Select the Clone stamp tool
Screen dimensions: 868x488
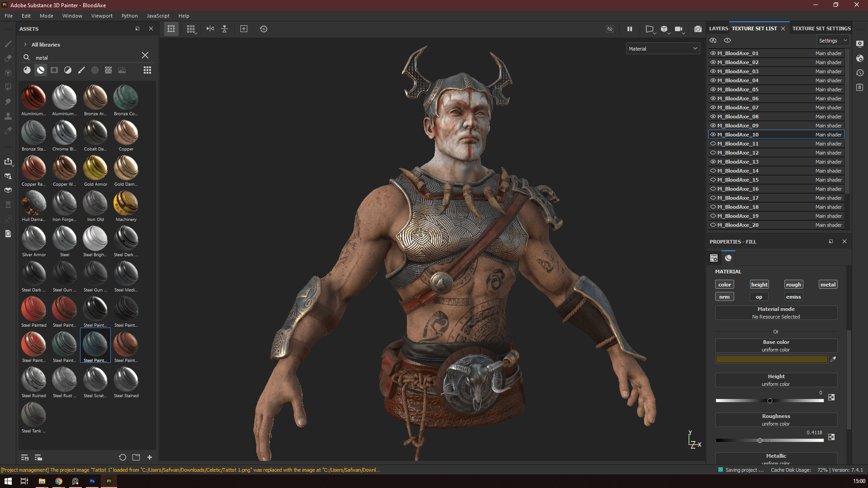(8, 116)
